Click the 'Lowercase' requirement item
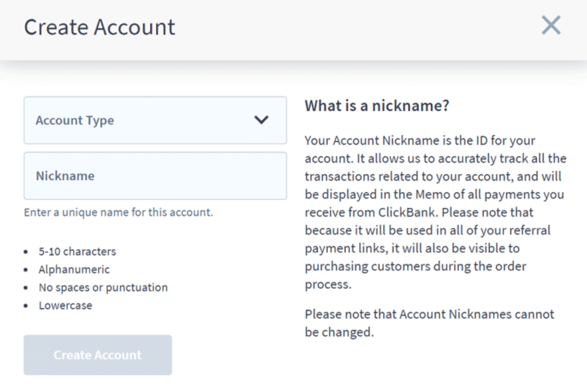587x392 pixels. [65, 305]
